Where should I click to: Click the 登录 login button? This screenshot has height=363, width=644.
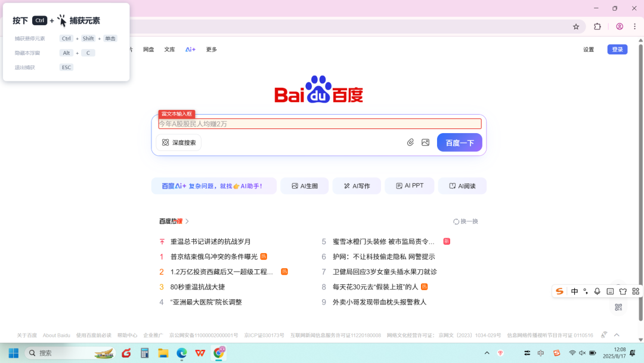tap(617, 50)
